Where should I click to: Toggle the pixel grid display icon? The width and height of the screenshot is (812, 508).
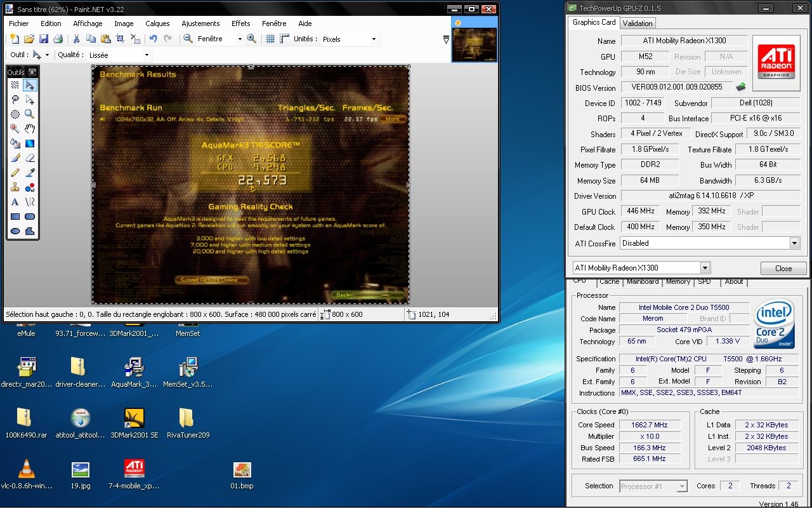click(270, 39)
